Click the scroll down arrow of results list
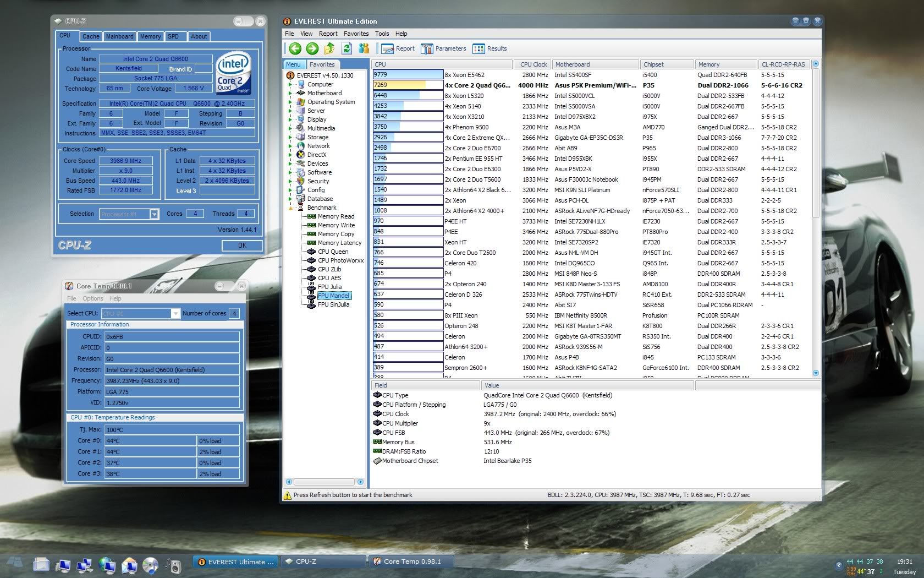This screenshot has height=578, width=924. coord(816,373)
